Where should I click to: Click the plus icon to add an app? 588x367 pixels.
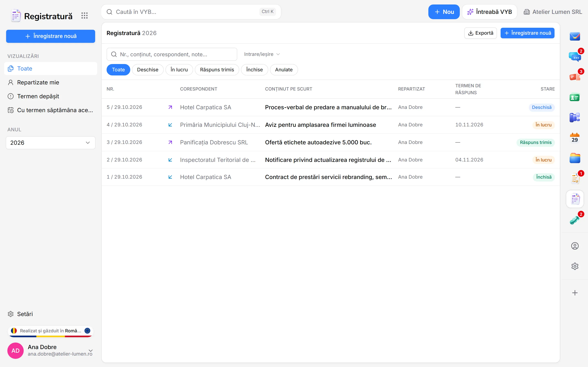(x=575, y=293)
